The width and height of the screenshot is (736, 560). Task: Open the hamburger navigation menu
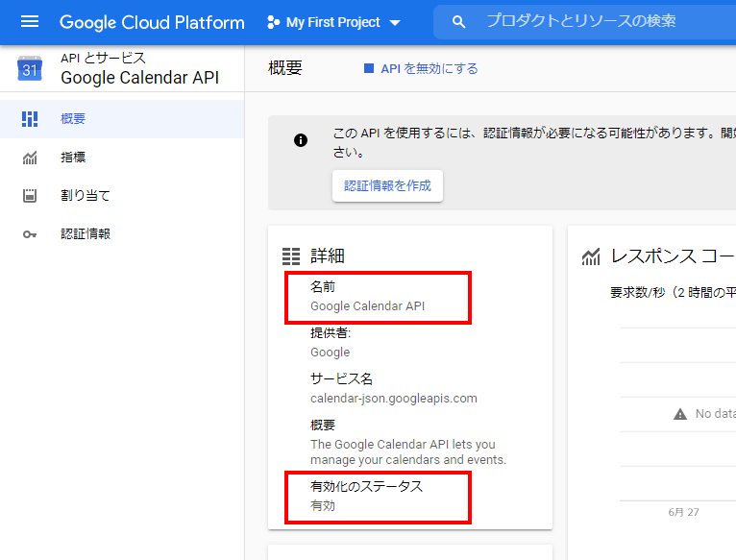click(x=30, y=22)
